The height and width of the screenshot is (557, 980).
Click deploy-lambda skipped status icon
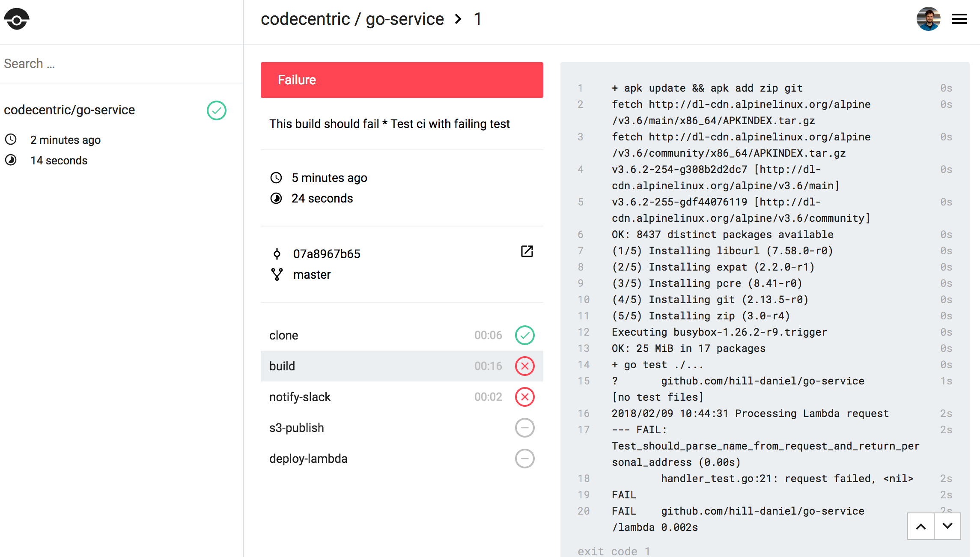(x=524, y=459)
